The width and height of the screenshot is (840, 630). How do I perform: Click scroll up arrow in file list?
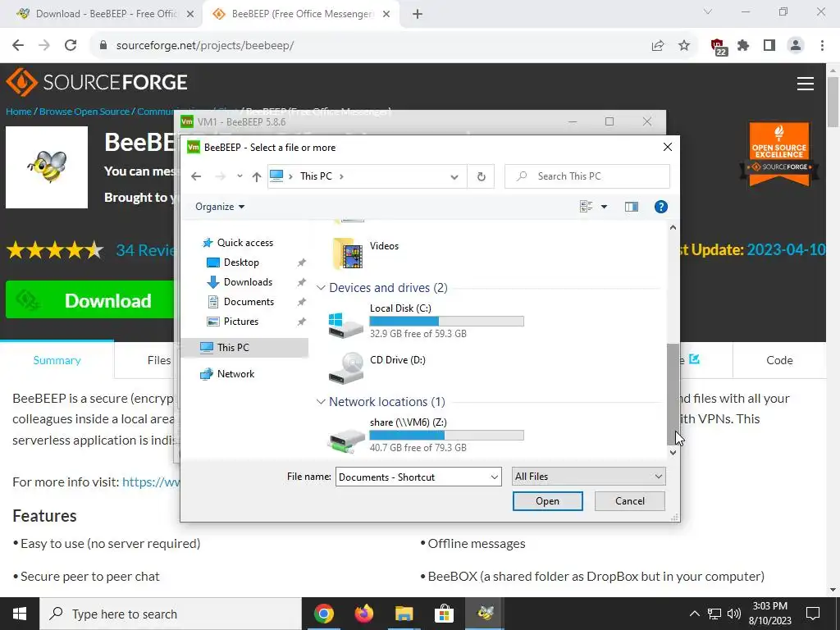[673, 228]
